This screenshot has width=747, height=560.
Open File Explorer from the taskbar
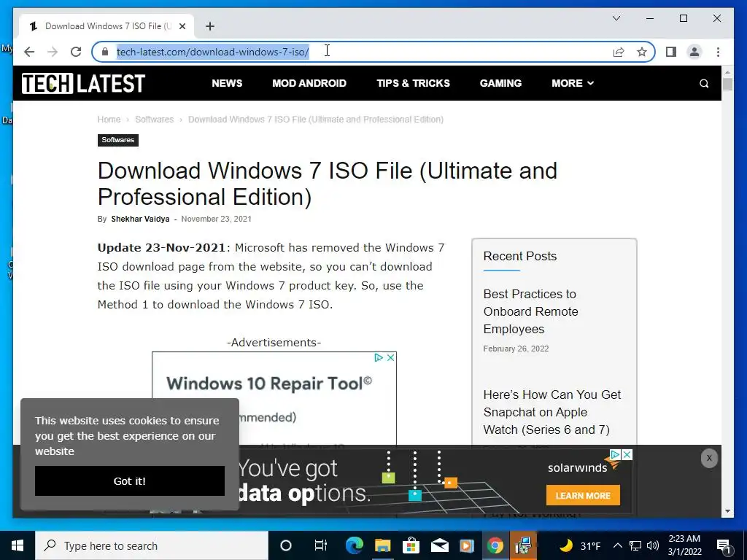pyautogui.click(x=382, y=545)
